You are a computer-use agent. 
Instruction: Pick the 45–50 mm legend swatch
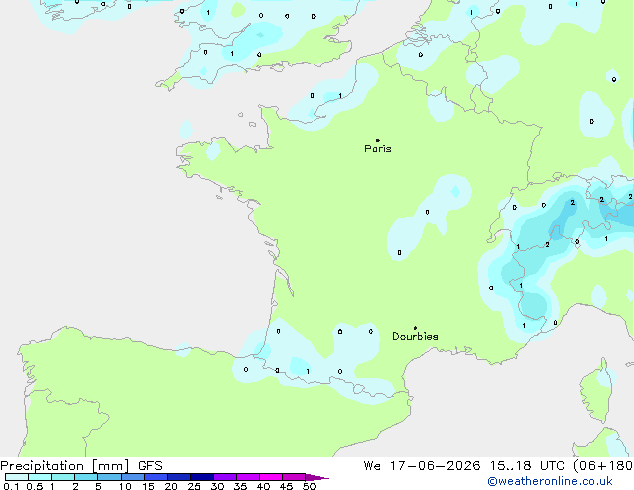[294, 477]
